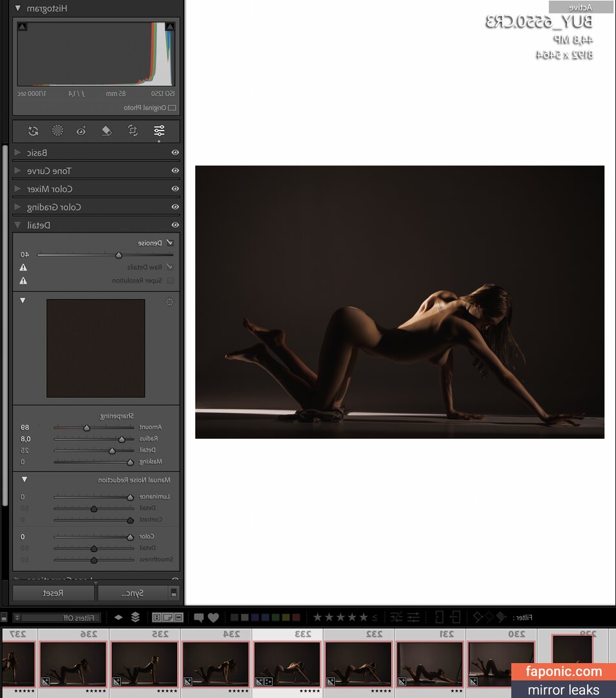This screenshot has height=698, width=616.
Task: Select filmstrip thumbnail 230
Action: pos(501,664)
